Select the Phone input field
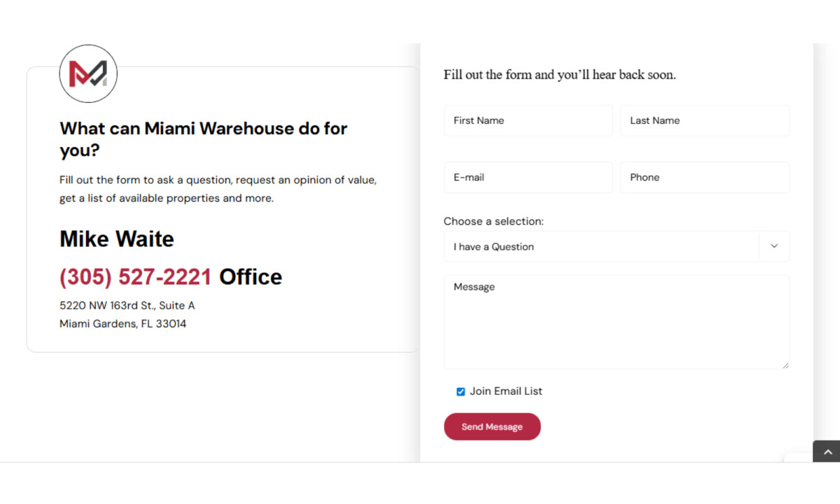Image resolution: width=840 pixels, height=504 pixels. 704,177
